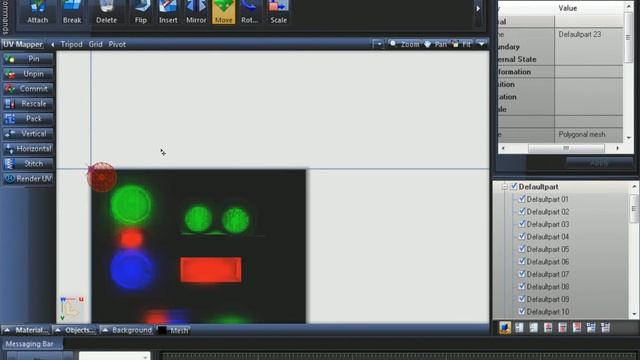The width and height of the screenshot is (640, 360).
Task: Click the Fit view tool
Action: 462,44
